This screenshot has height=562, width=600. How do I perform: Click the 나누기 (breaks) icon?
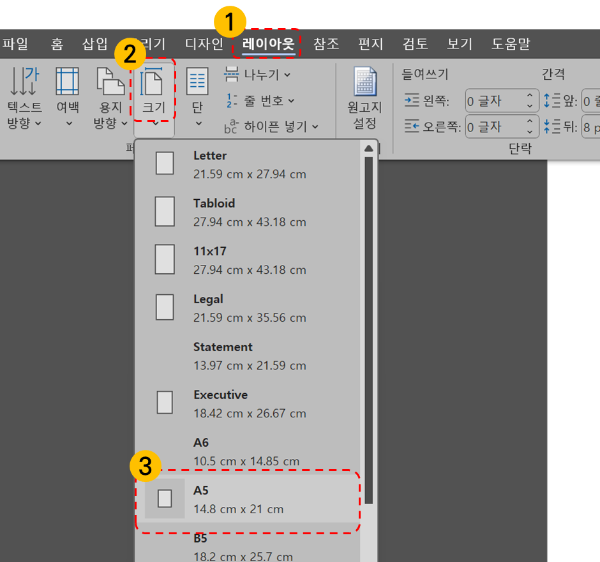point(231,74)
